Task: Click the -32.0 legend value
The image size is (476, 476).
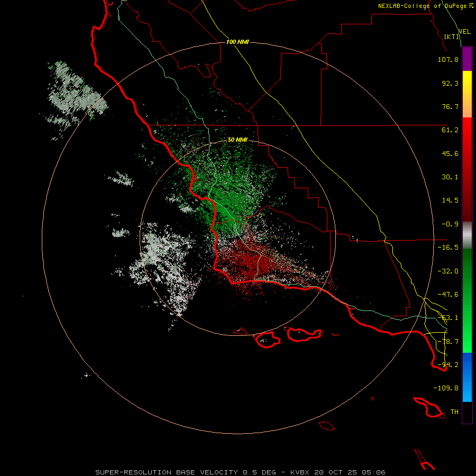Action: (x=448, y=271)
